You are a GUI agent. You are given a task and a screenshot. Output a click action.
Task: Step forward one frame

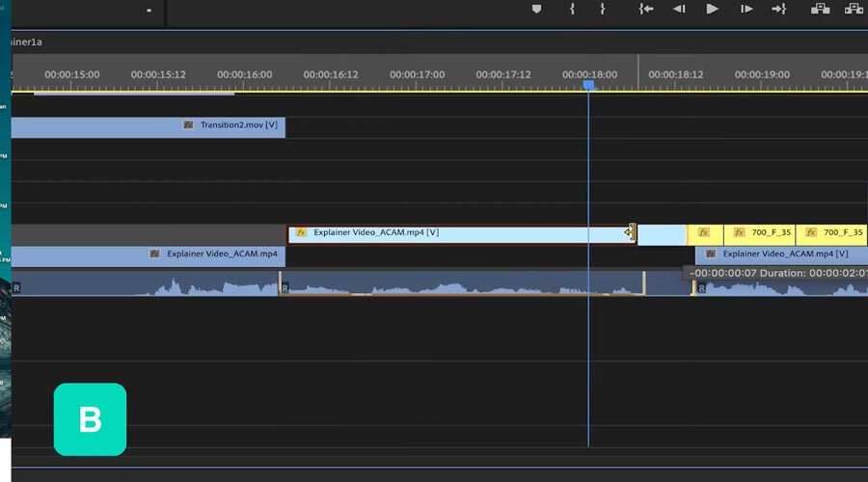click(746, 9)
